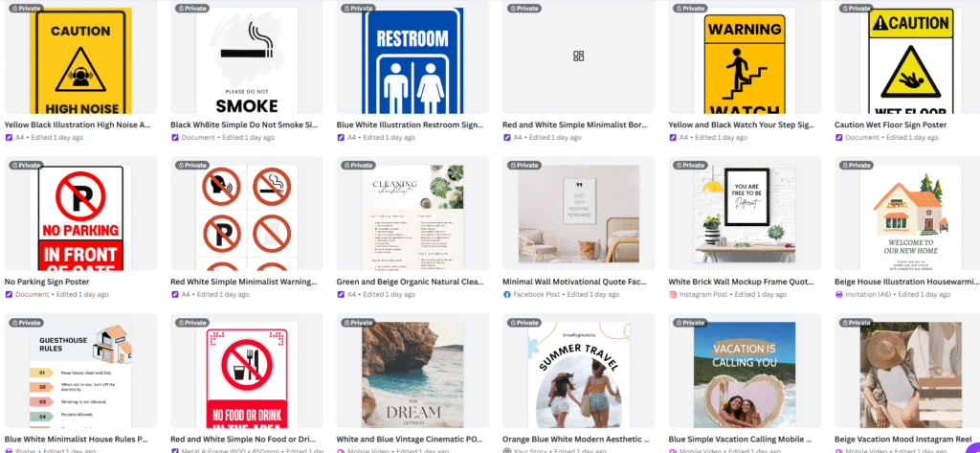Image resolution: width=980 pixels, height=453 pixels.
Task: Click the Invitation (A6) type icon under the Beige House Illustration design
Action: (x=838, y=294)
